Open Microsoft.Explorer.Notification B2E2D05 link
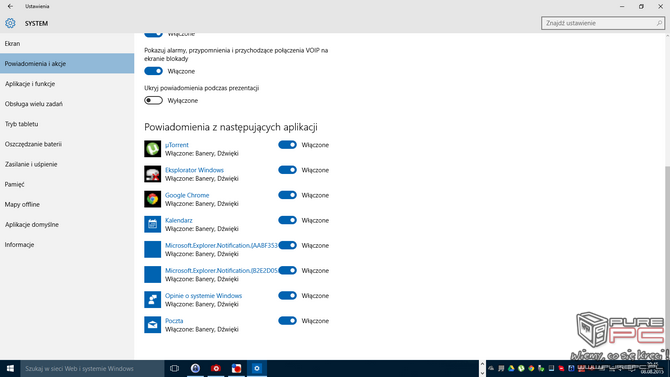This screenshot has width=670, height=377. pyautogui.click(x=221, y=271)
